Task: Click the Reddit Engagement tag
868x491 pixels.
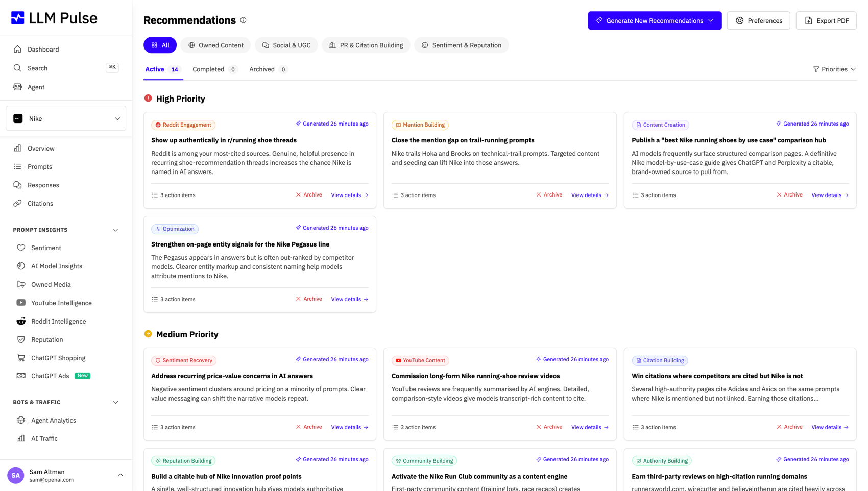Action: (183, 125)
